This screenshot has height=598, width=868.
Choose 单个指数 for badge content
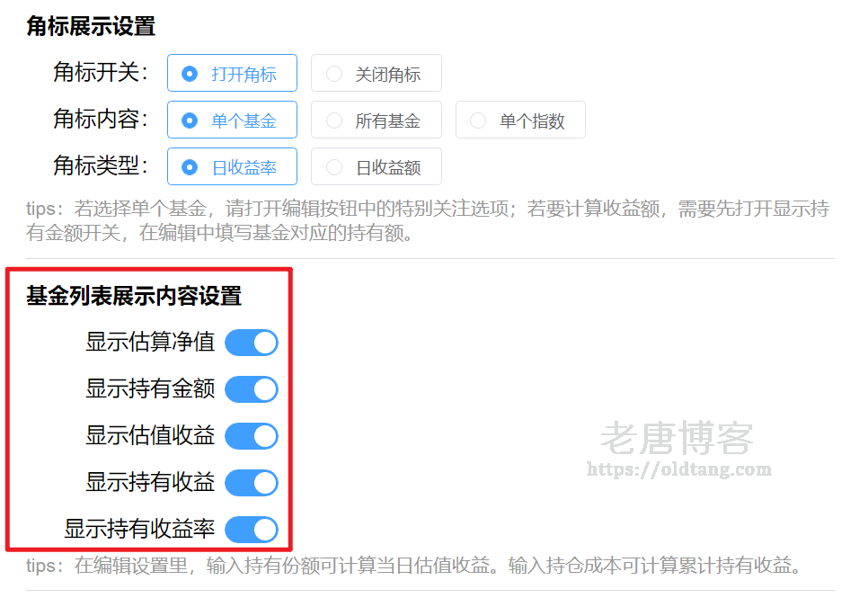click(x=520, y=120)
